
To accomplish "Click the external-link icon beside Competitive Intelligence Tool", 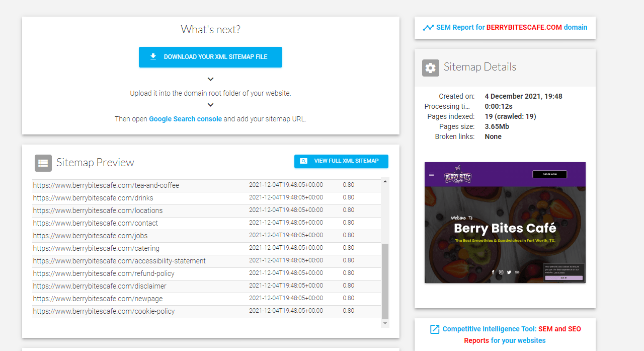I will point(435,329).
